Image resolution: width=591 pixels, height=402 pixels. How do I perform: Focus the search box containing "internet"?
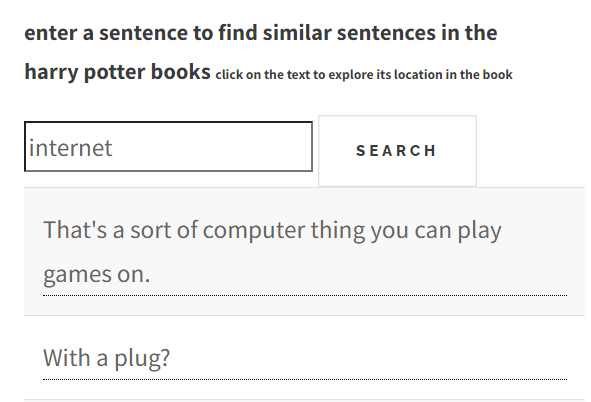point(168,147)
